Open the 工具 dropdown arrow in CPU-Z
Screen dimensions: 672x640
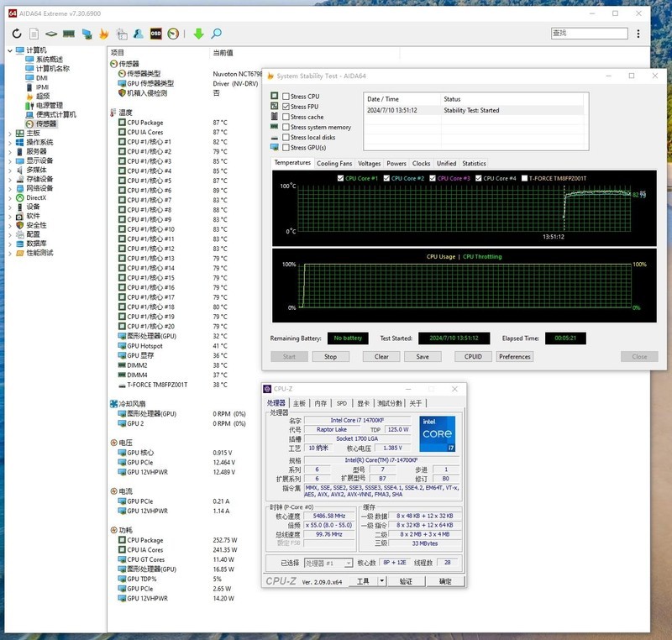[x=381, y=581]
